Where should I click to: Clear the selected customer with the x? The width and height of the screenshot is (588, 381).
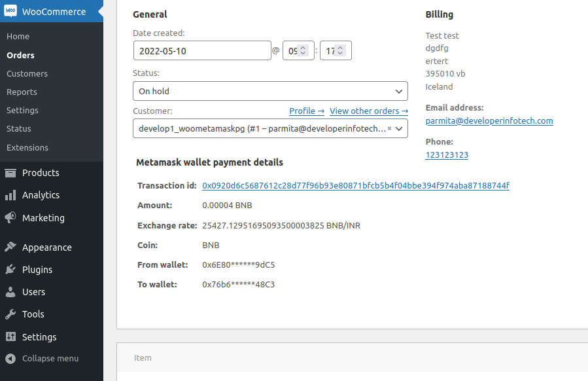click(390, 129)
